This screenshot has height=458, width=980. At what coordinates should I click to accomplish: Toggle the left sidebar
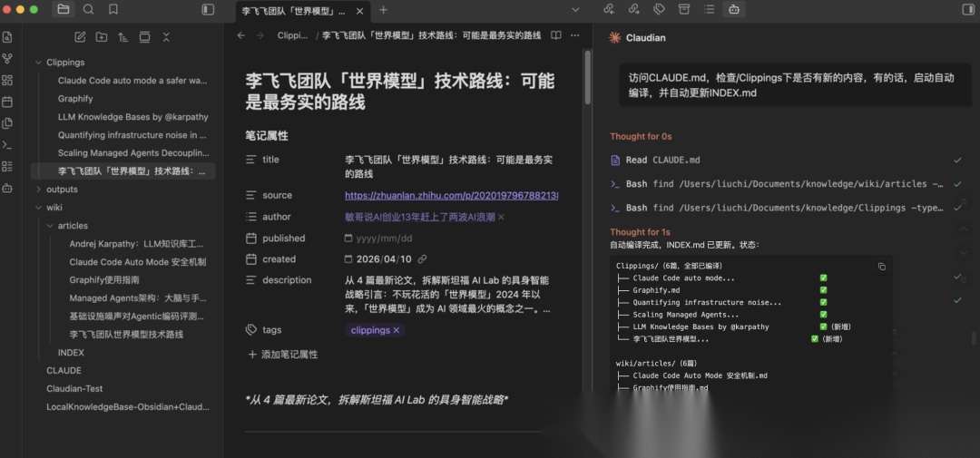coord(208,9)
